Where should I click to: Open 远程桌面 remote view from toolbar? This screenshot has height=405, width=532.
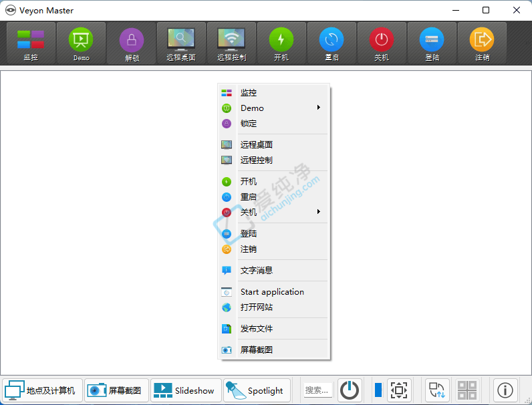tap(181, 43)
